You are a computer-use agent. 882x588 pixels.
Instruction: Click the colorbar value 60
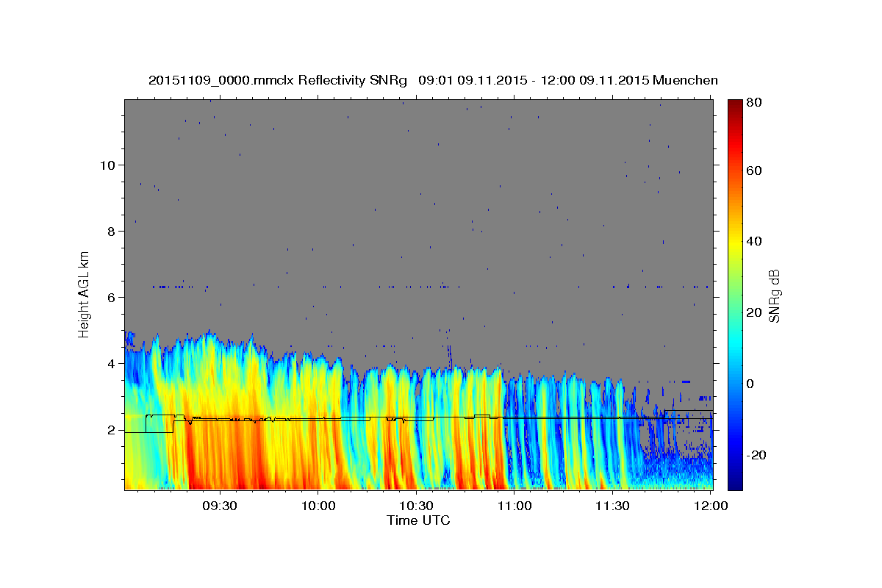click(x=755, y=171)
